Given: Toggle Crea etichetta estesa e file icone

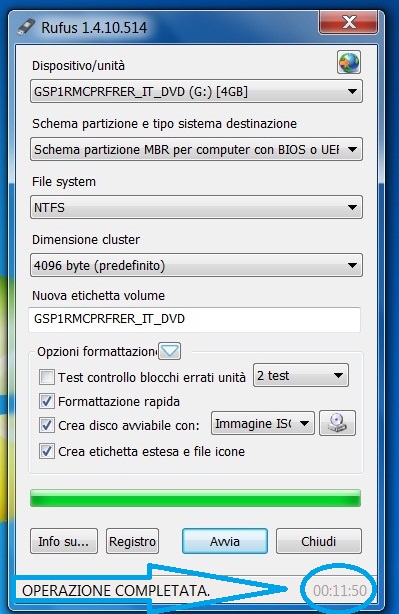Looking at the screenshot, I should pyautogui.click(x=47, y=451).
